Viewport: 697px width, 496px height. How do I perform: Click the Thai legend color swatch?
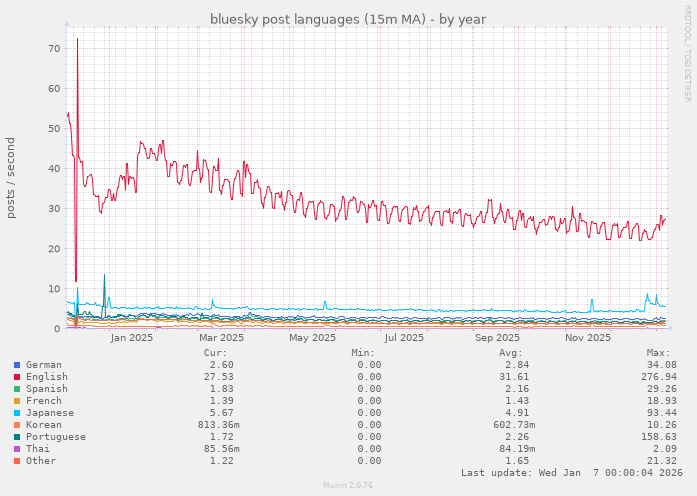[17, 449]
